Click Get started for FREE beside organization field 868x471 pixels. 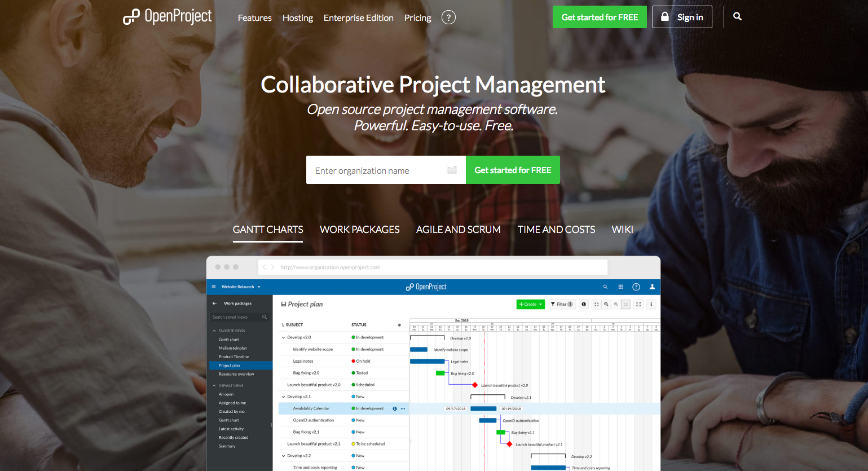(x=513, y=170)
